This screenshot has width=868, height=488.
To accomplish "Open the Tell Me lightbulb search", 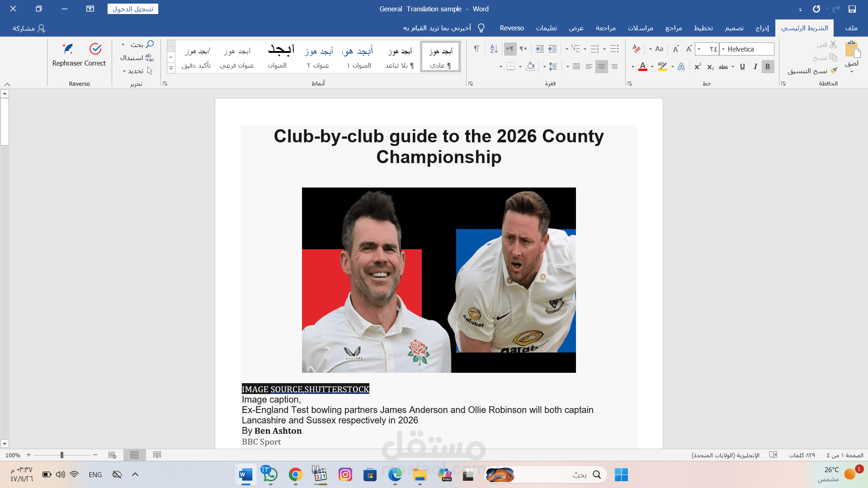I will pyautogui.click(x=481, y=28).
